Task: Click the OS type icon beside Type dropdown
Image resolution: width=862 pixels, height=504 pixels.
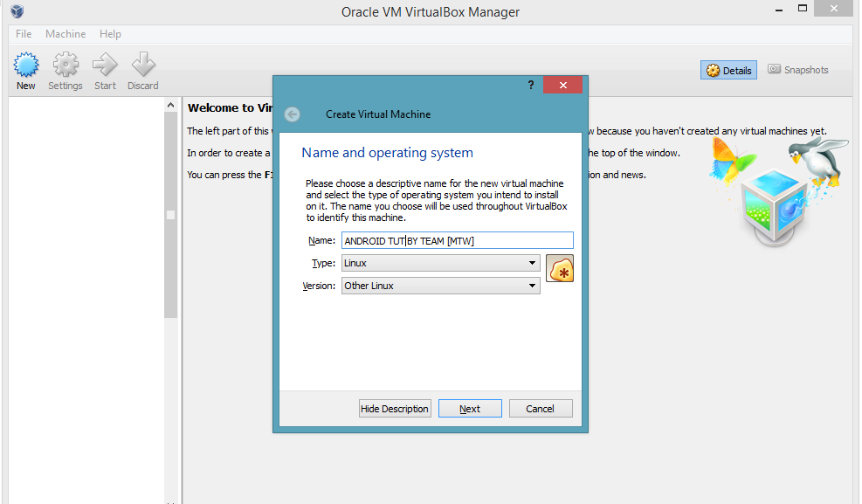Action: [560, 269]
